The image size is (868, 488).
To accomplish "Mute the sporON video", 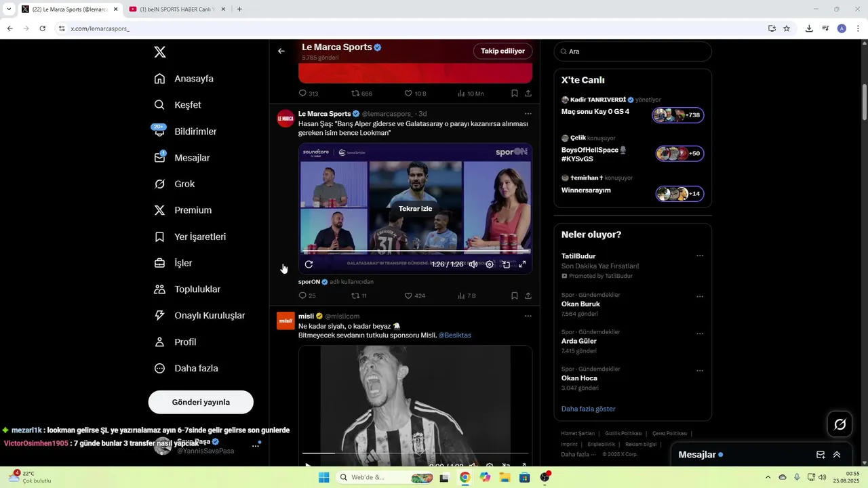I will (x=473, y=264).
